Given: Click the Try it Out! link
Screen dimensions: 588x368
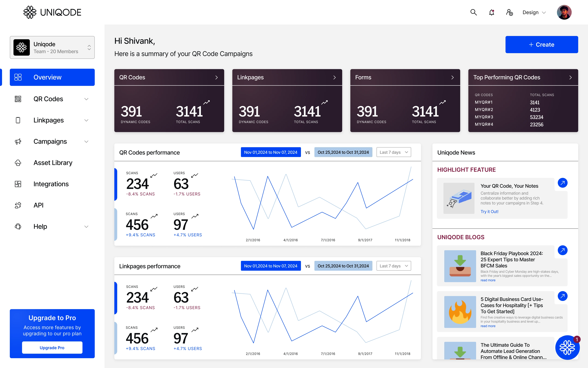Looking at the screenshot, I should (x=489, y=212).
